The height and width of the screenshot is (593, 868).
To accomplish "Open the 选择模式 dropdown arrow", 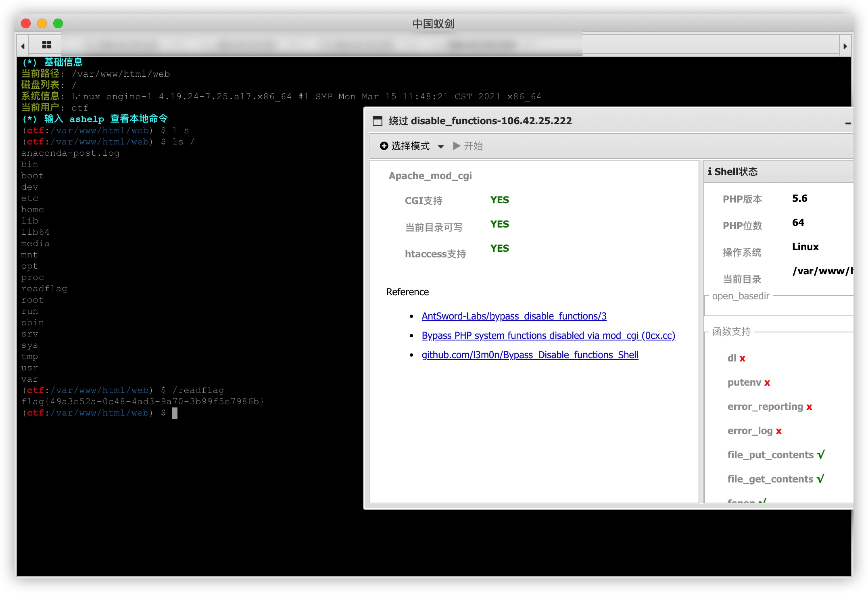I will click(441, 146).
